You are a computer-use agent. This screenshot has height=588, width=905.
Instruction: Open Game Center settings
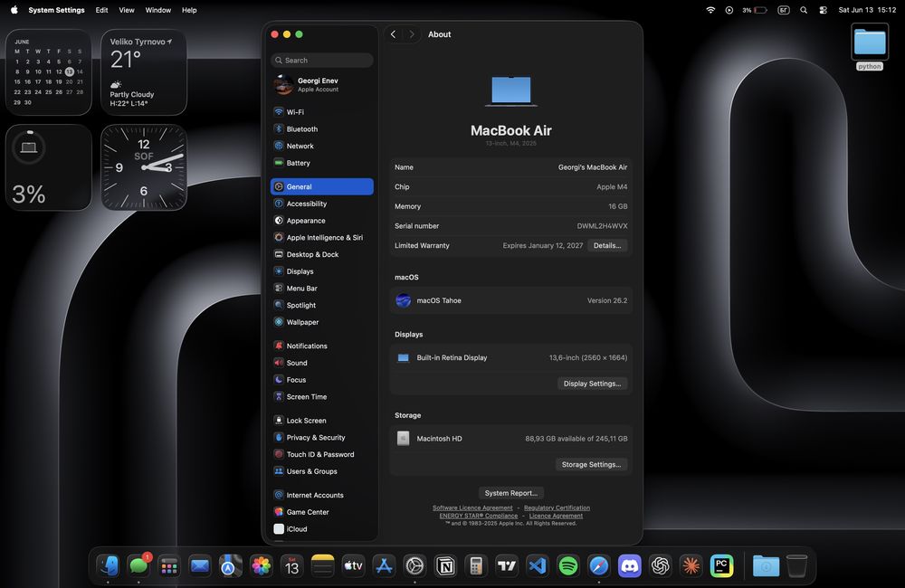point(321,512)
